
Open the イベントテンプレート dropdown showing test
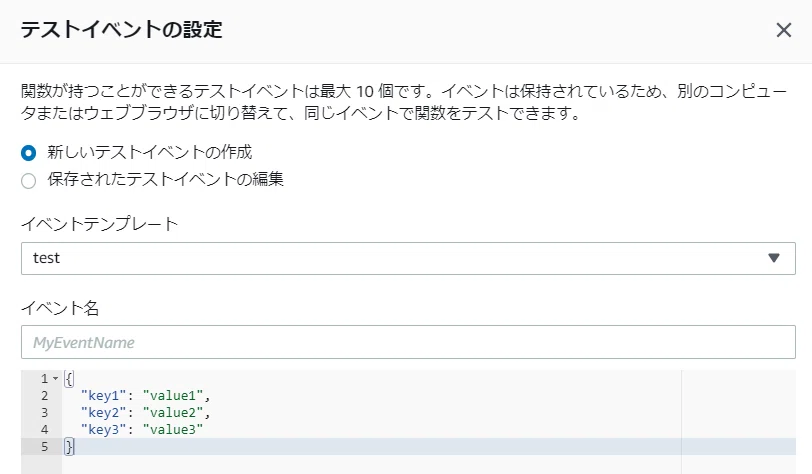click(408, 258)
